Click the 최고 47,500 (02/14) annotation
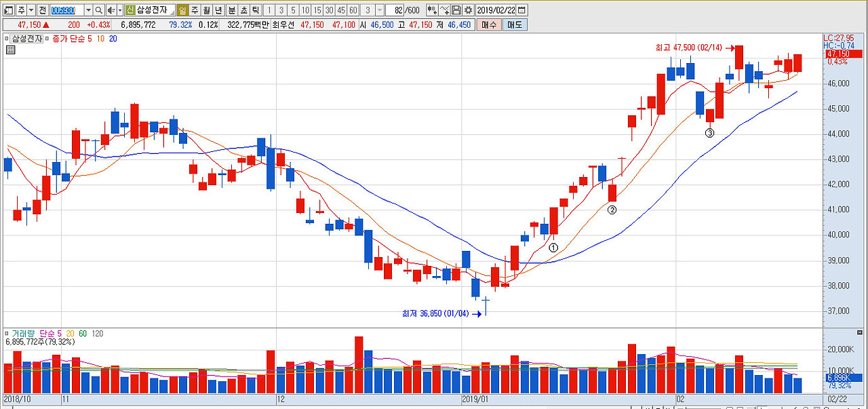Viewport: 868px width, 409px height. [x=689, y=47]
